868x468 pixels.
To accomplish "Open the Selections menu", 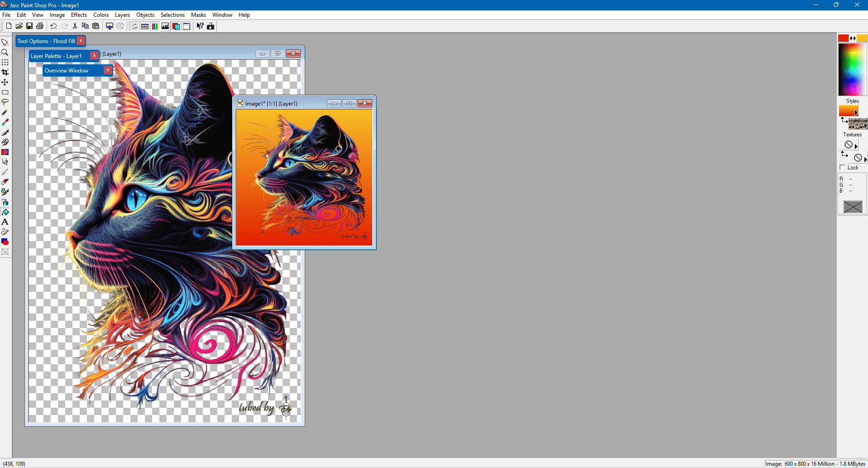I will tap(173, 15).
